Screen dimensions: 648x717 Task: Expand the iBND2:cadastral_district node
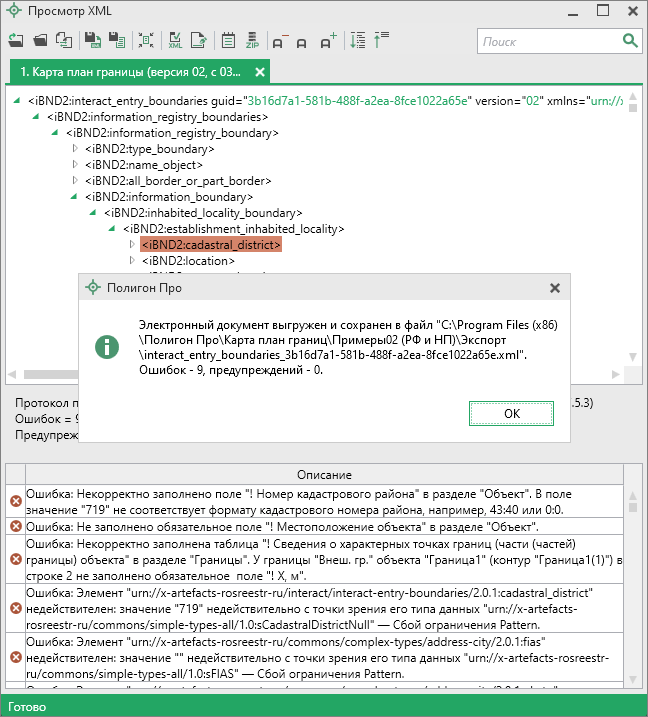tap(131, 244)
